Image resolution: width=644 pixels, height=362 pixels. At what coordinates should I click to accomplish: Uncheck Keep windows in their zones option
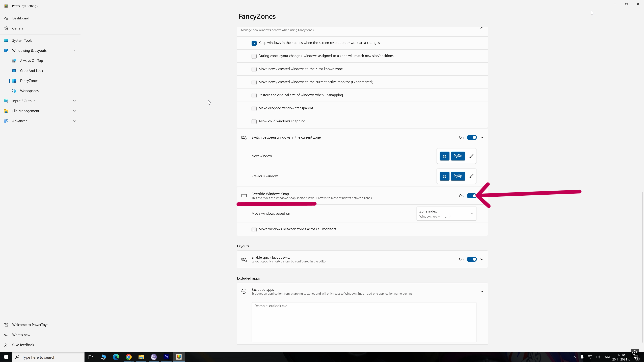[254, 43]
